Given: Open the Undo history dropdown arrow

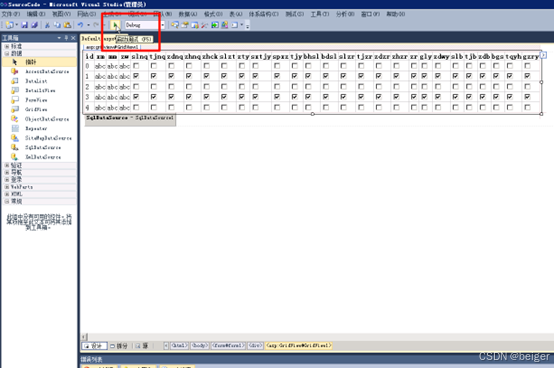Looking at the screenshot, I should tap(88, 25).
